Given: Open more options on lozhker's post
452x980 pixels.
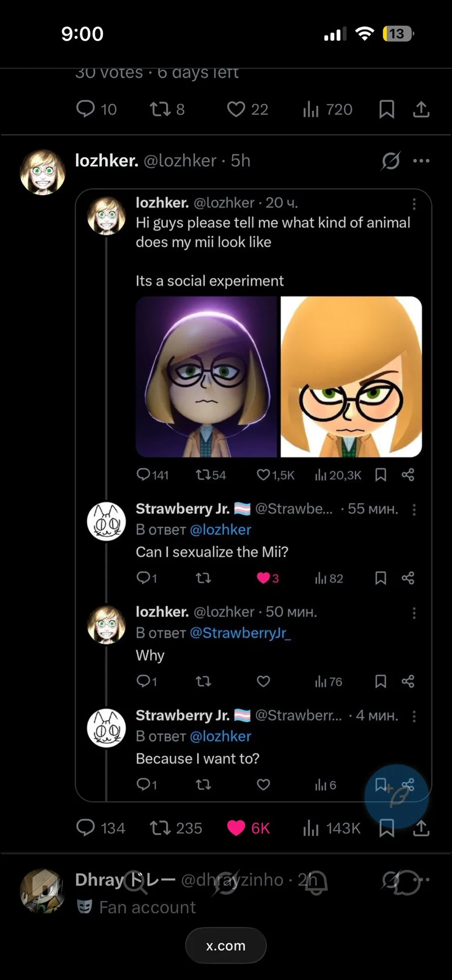Looking at the screenshot, I should pyautogui.click(x=421, y=161).
